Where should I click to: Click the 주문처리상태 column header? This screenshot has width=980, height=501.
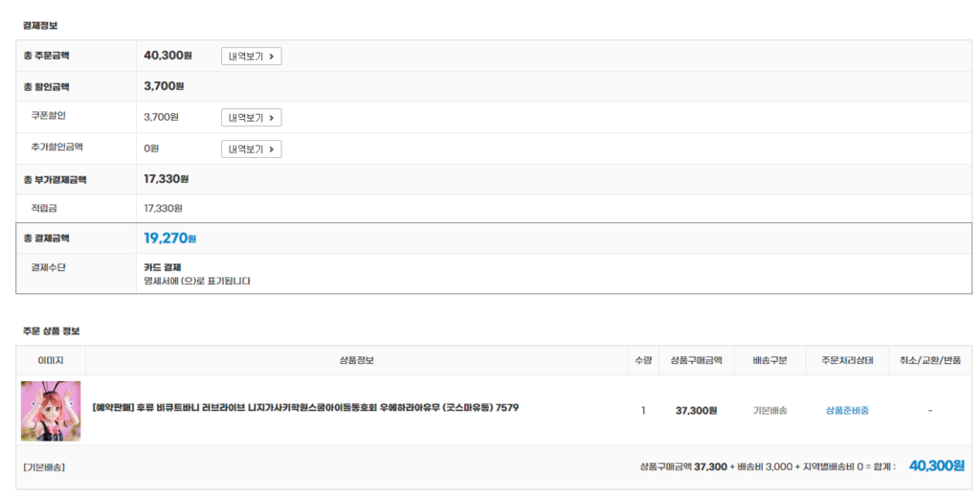pyautogui.click(x=847, y=360)
